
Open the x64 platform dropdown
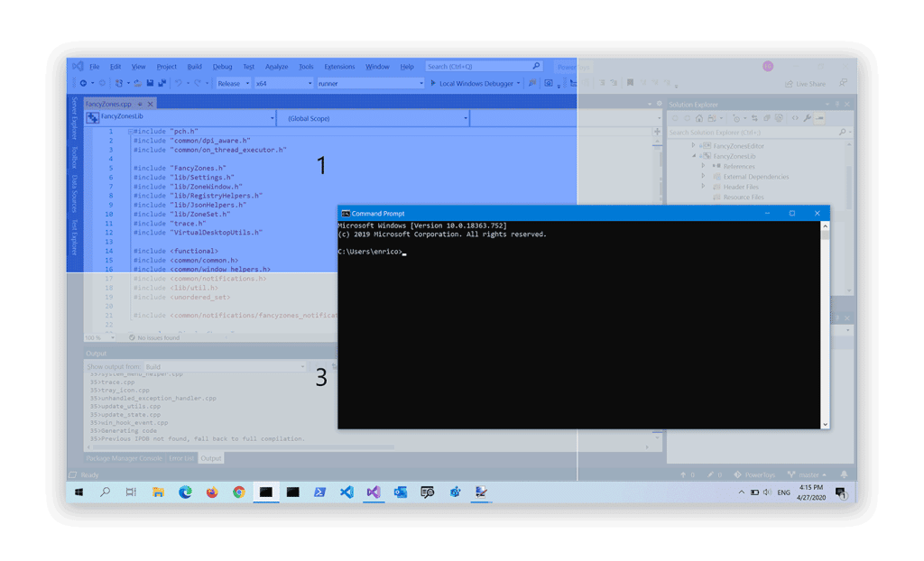coord(282,84)
